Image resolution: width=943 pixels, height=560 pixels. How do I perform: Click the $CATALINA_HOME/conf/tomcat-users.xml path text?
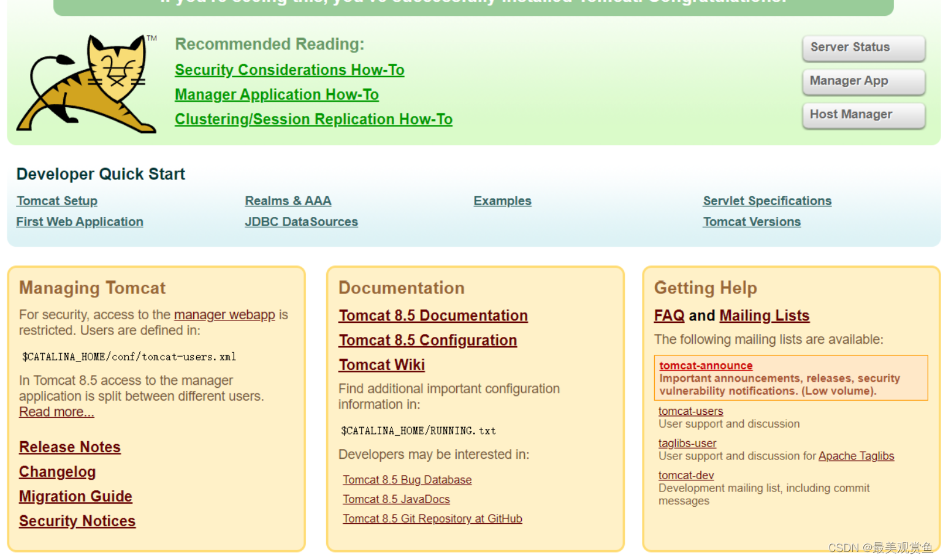coord(129,357)
